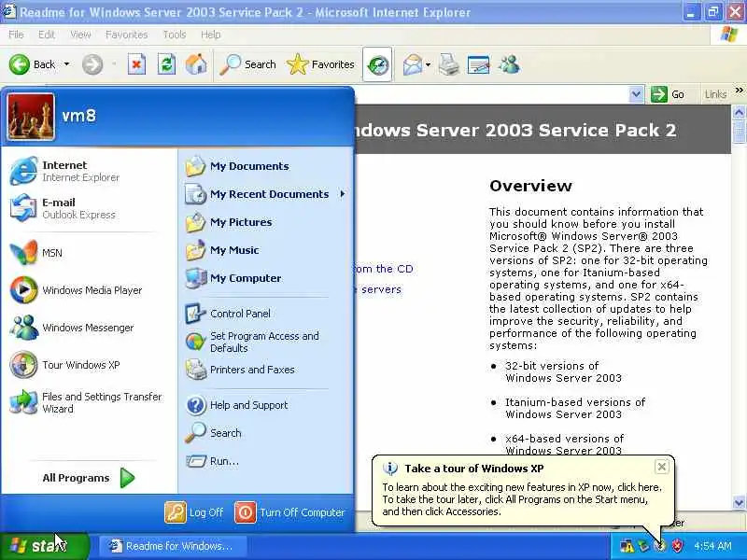Close the Take a tour balloon

(661, 467)
